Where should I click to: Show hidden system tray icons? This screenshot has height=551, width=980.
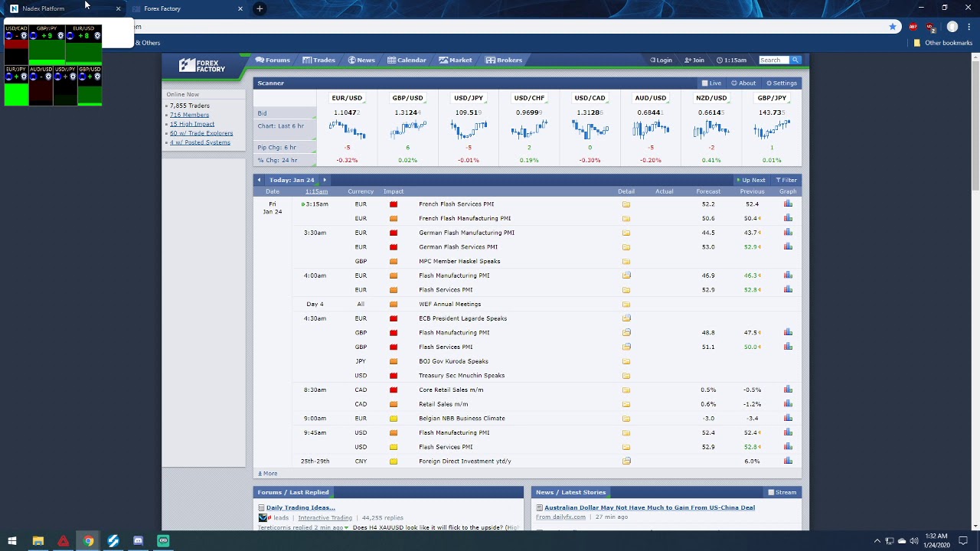877,541
